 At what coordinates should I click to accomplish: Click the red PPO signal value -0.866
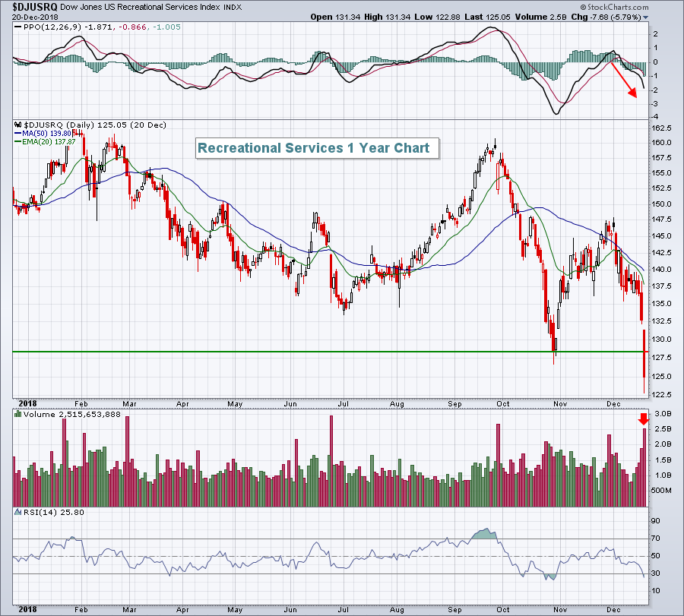coord(131,27)
